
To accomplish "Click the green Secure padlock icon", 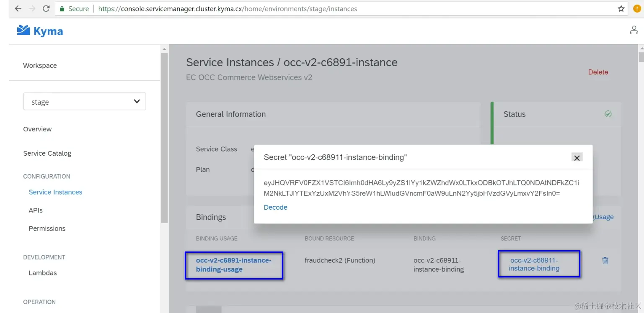I will [x=62, y=9].
